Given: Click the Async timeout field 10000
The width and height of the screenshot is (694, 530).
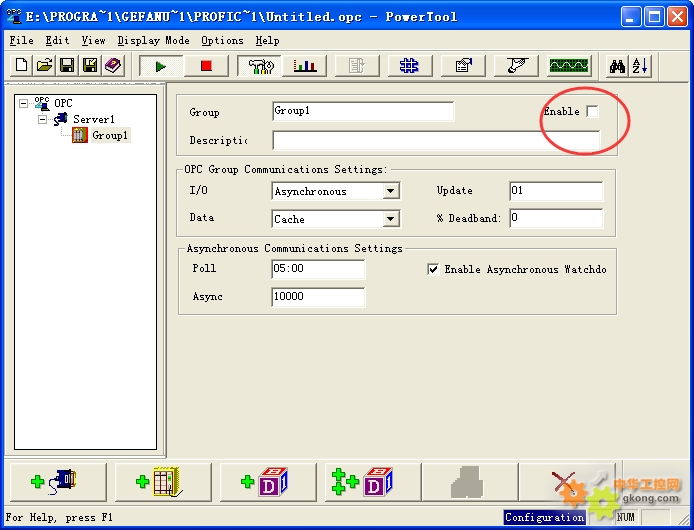Looking at the screenshot, I should click(318, 297).
